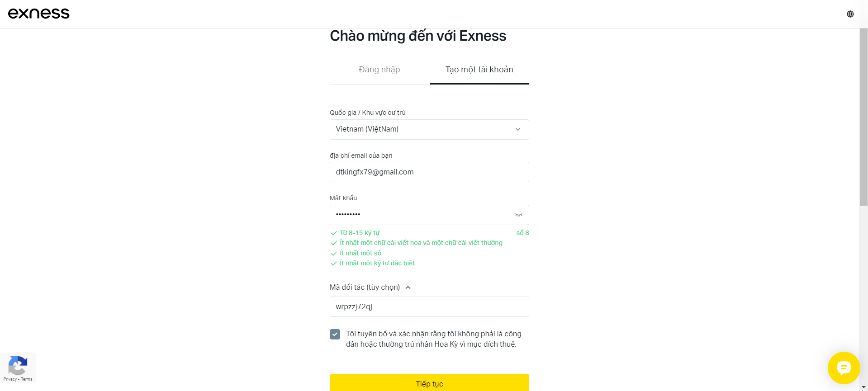Open the country of residence dropdown
Image resolution: width=868 pixels, height=391 pixels.
pyautogui.click(x=429, y=129)
